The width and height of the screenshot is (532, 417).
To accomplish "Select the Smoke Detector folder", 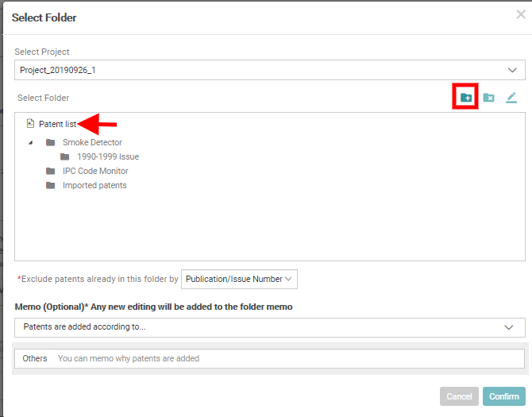I will tap(92, 142).
